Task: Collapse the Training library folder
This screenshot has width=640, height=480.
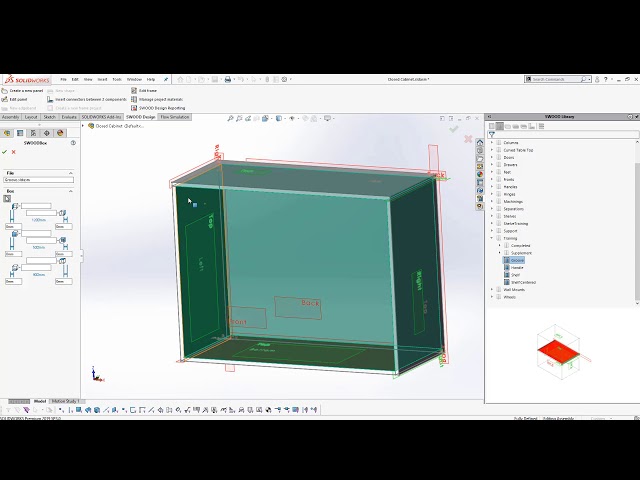Action: pos(492,238)
